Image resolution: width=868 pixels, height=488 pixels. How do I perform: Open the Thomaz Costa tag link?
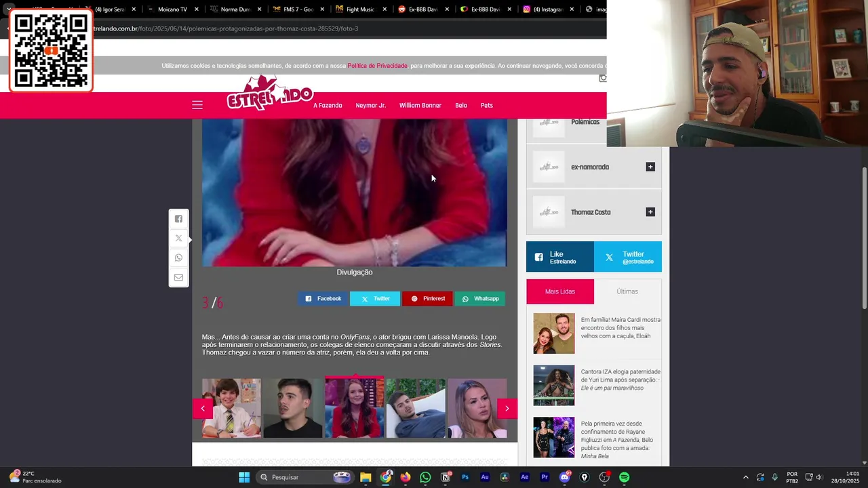(x=591, y=212)
